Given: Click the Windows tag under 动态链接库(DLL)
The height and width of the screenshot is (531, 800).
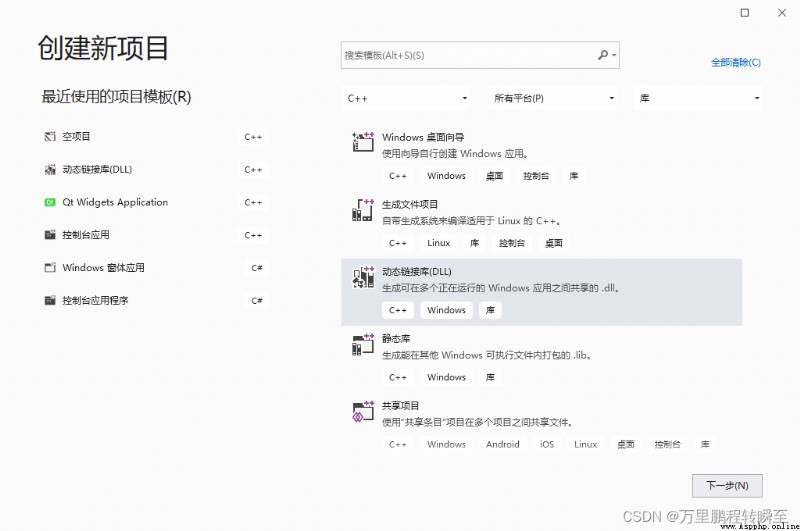Looking at the screenshot, I should 446,310.
